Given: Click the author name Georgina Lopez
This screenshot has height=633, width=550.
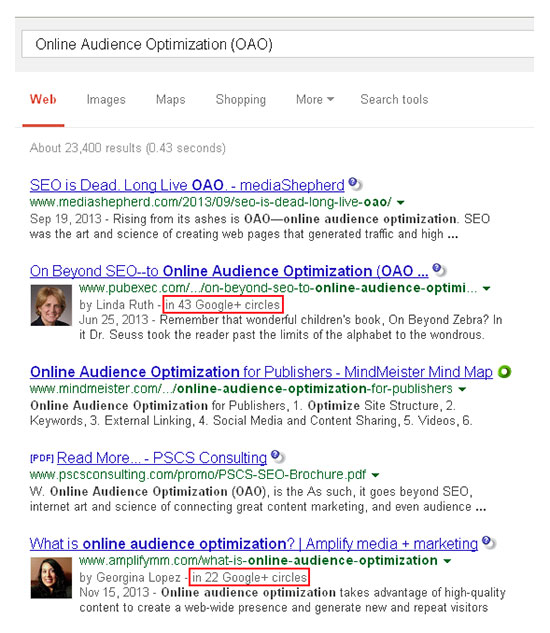Looking at the screenshot, I should point(139,578).
